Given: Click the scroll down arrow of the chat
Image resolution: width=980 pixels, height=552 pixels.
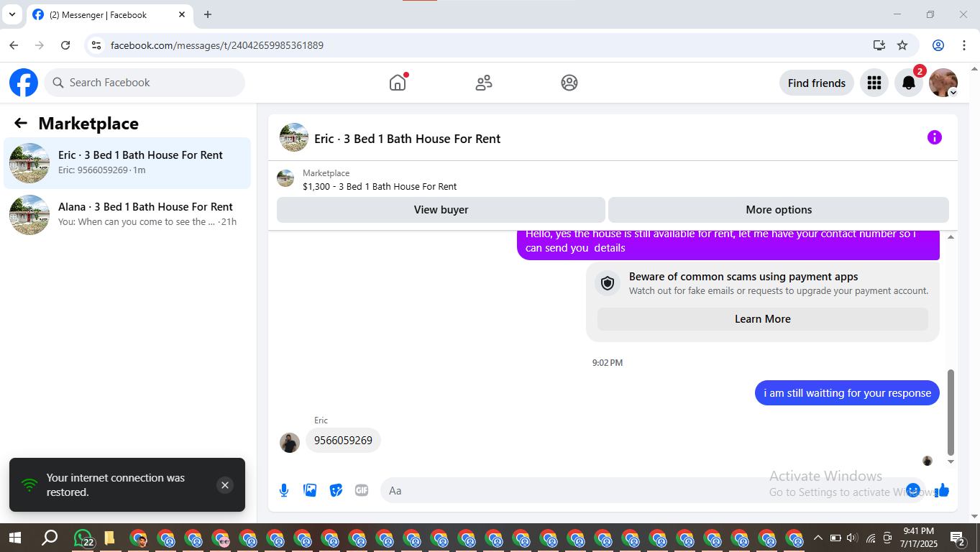Looking at the screenshot, I should 951,461.
